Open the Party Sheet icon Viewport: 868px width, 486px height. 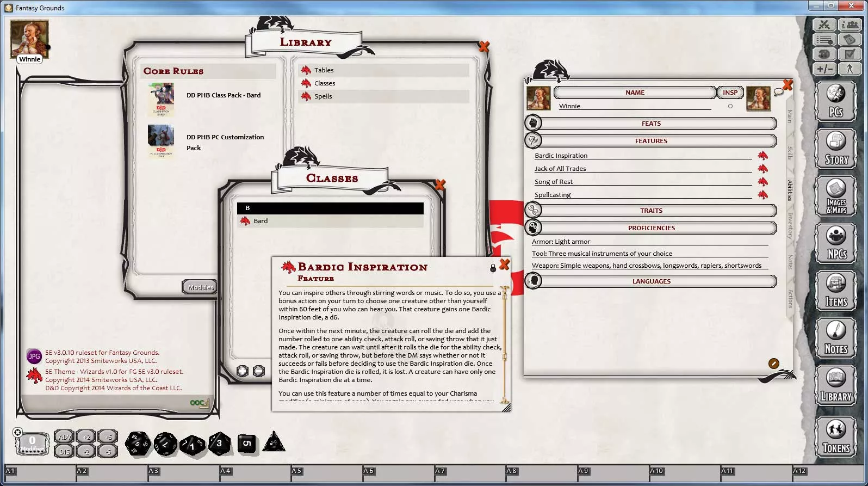point(850,25)
